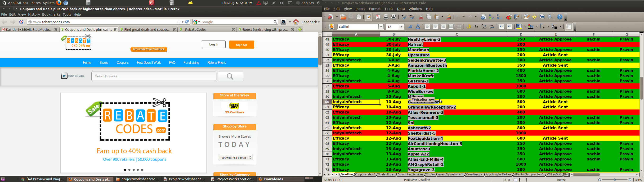The width and height of the screenshot is (644, 182).
Task: Sort descending Z to A
Action: (x=499, y=17)
